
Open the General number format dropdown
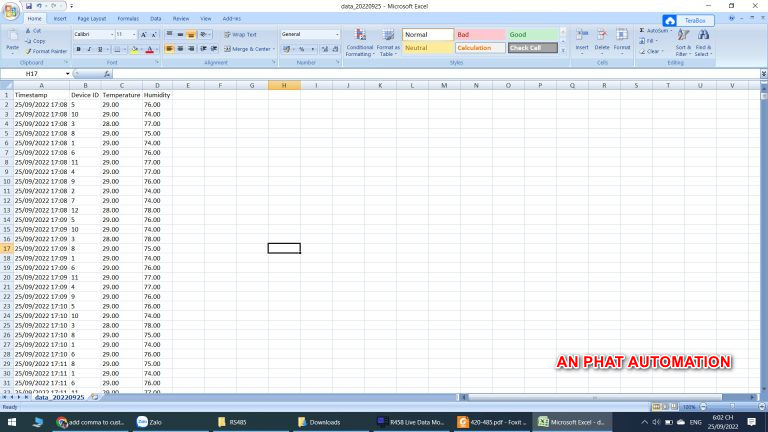coord(337,34)
